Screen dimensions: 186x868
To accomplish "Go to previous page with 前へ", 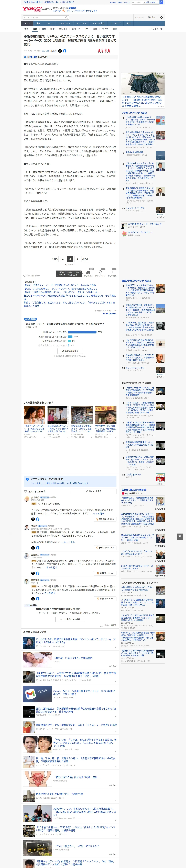I will 55,259.
